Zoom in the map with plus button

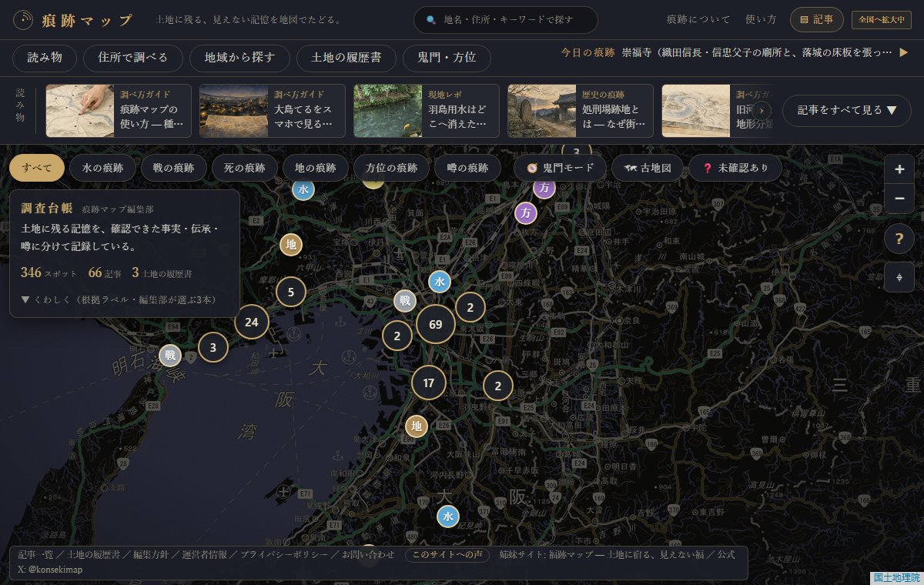point(899,169)
